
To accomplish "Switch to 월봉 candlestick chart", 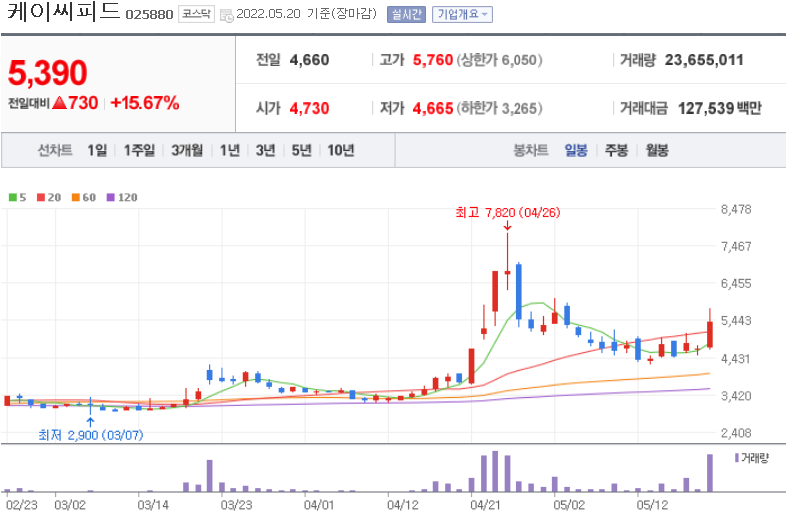I will tap(657, 150).
